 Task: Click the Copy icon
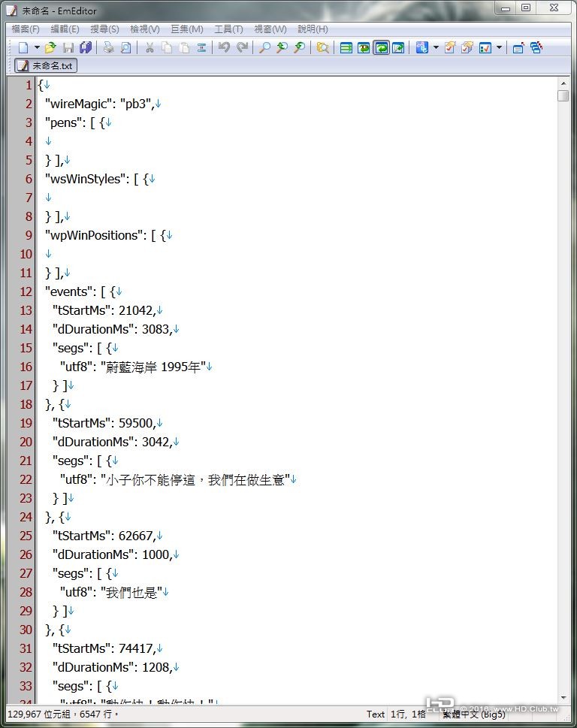pyautogui.click(x=167, y=47)
